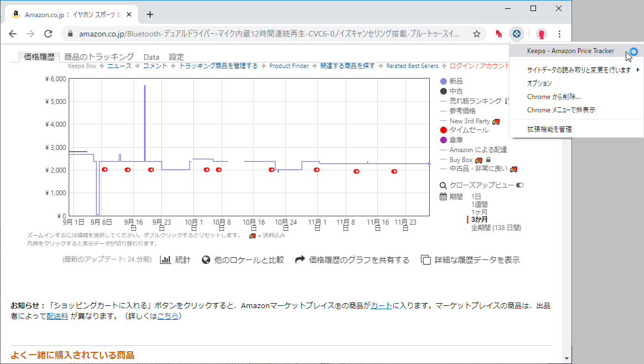The height and width of the screenshot is (364, 644).
Task: Toggle 倉庫 legend entry
Action: click(451, 140)
